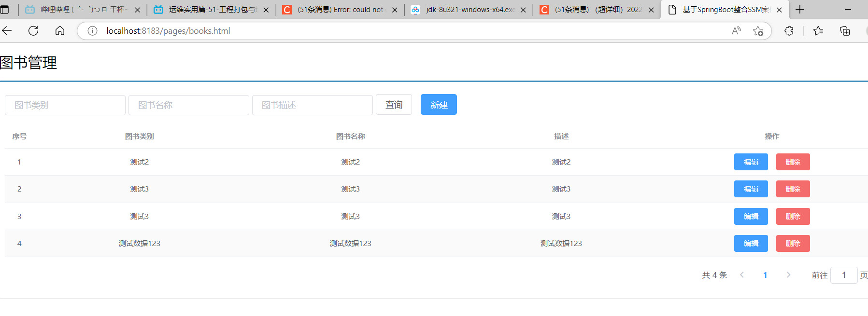
Task: Minimize the browser window
Action: tap(848, 9)
